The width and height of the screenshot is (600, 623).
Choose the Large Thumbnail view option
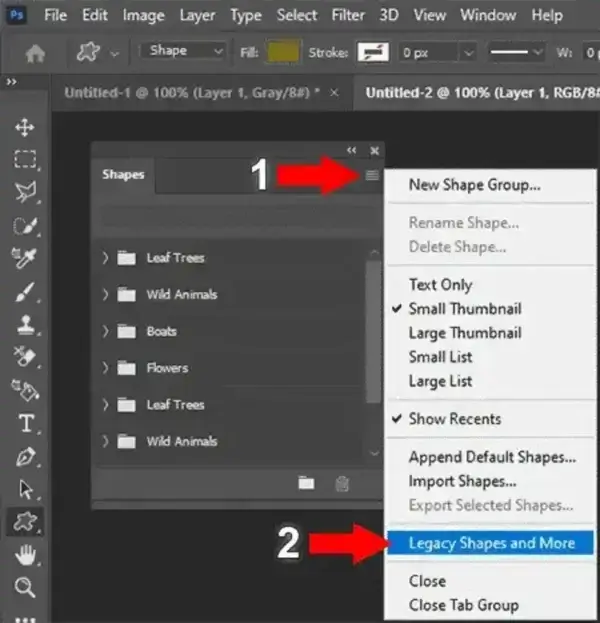click(x=465, y=333)
